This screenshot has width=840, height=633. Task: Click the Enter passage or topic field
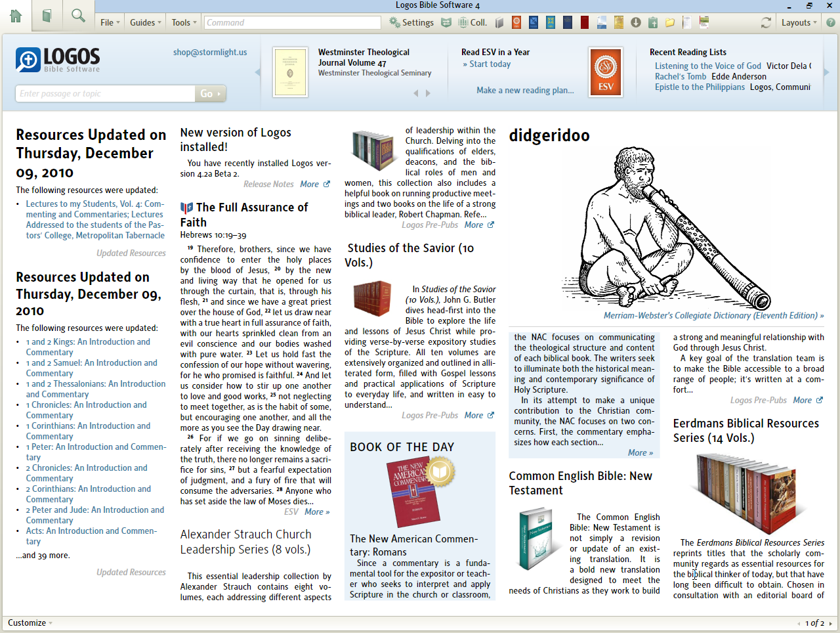[x=106, y=94]
